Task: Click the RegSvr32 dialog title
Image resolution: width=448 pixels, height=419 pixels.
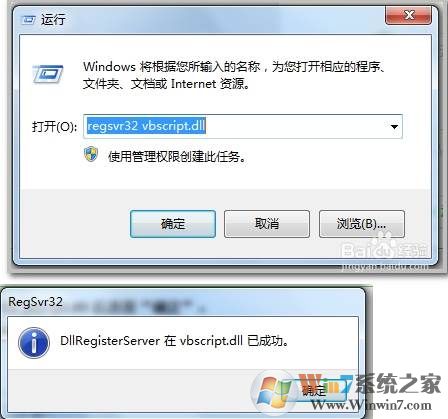Action: [35, 302]
